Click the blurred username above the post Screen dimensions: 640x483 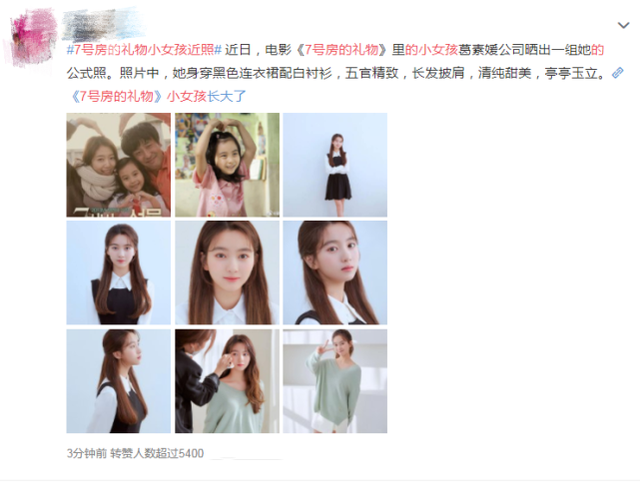coord(104,26)
